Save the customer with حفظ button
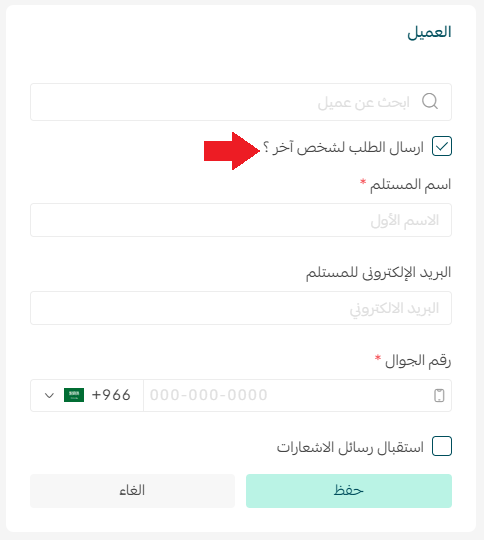Screen dimensions: 484x540 pos(349,491)
